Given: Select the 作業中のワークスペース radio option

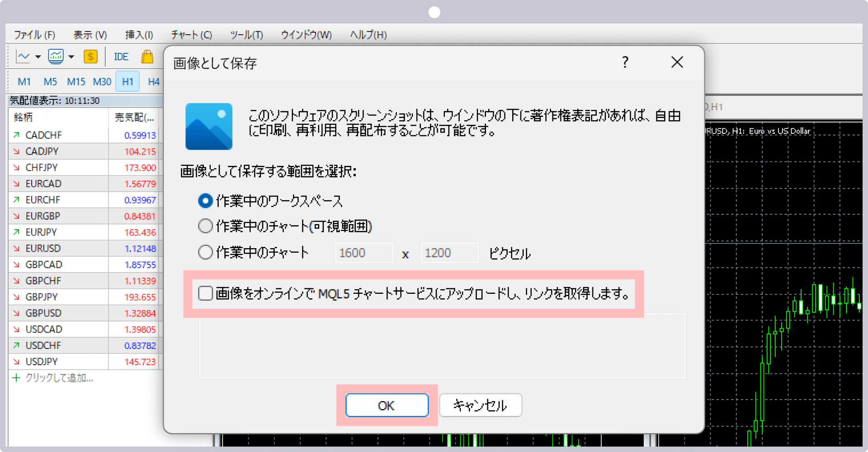Looking at the screenshot, I should coord(206,201).
